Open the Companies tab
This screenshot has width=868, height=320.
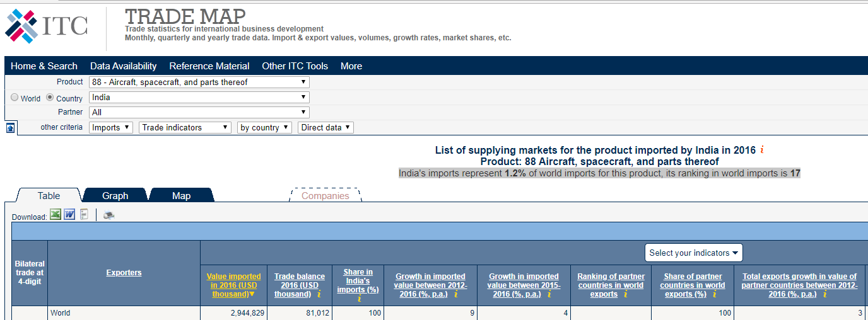[325, 195]
